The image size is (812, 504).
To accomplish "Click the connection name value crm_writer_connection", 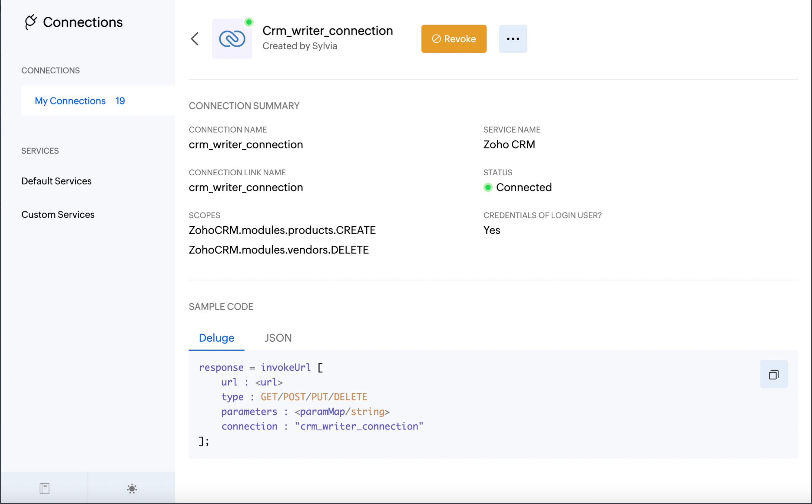I will [x=246, y=144].
